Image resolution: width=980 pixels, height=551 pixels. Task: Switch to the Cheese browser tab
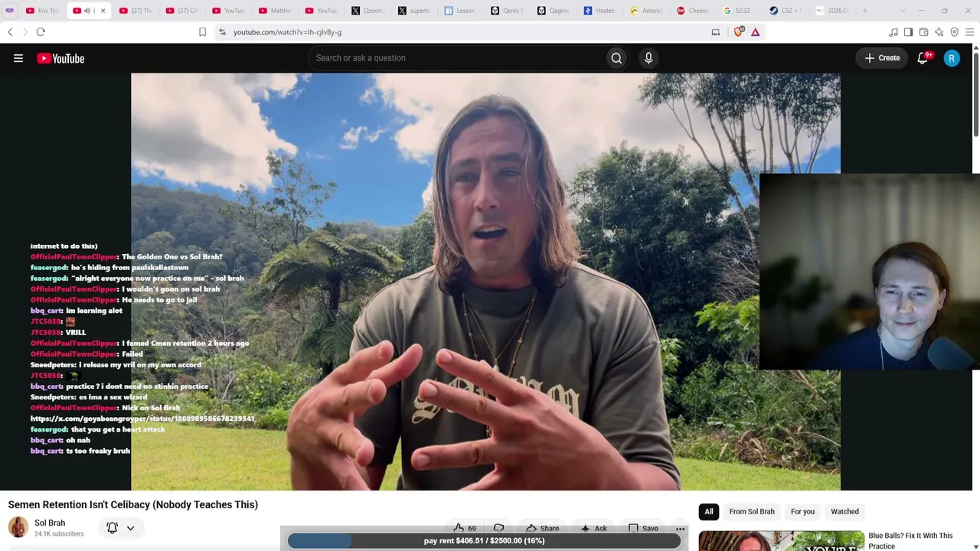[x=694, y=11]
